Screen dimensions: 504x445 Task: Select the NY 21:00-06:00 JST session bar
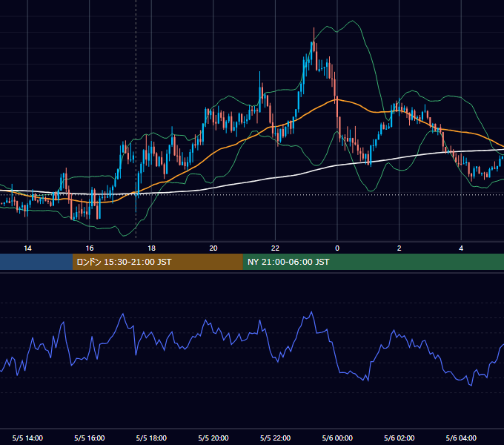(x=373, y=262)
